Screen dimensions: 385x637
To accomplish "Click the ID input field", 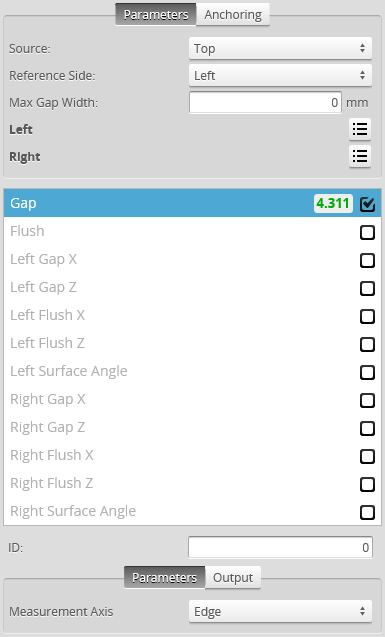I will click(280, 547).
